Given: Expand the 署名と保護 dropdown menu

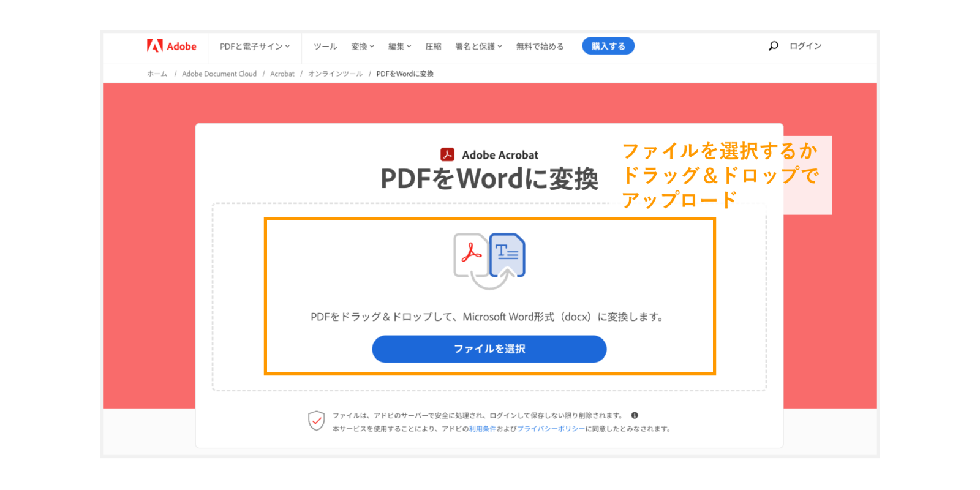Looking at the screenshot, I should (x=478, y=47).
